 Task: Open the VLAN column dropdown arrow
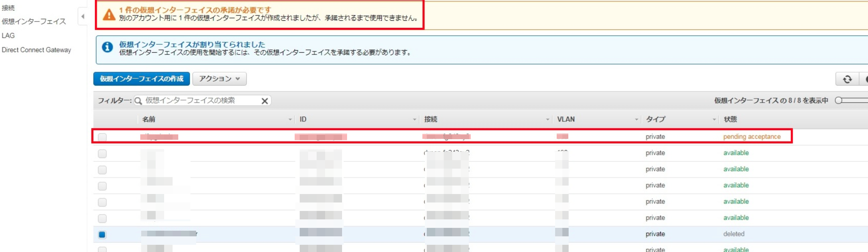636,119
